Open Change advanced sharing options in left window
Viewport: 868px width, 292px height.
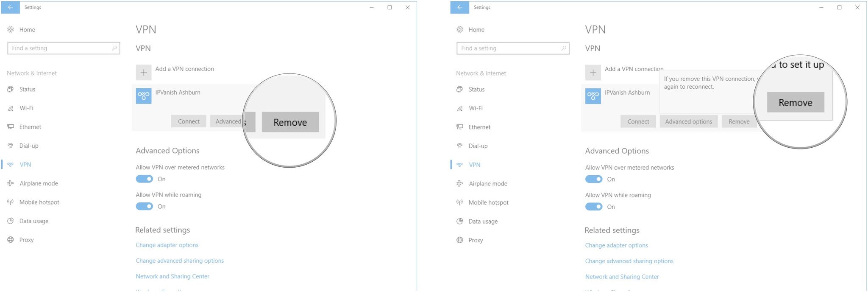pos(180,261)
